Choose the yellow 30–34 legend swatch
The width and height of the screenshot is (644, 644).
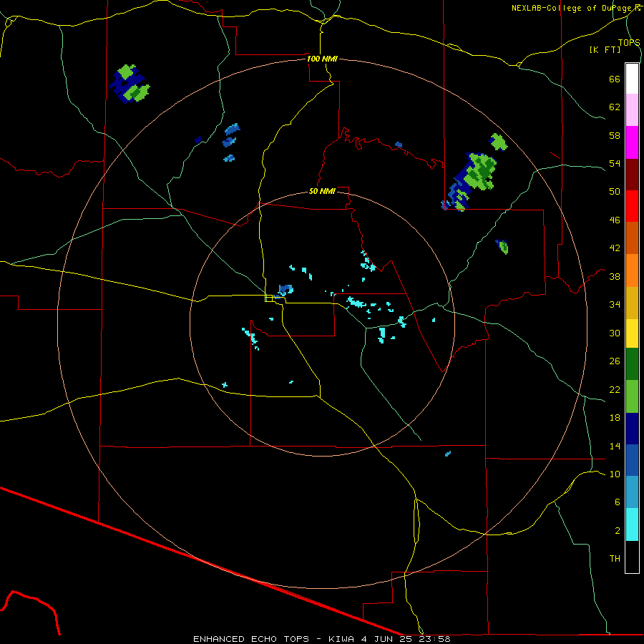(632, 333)
